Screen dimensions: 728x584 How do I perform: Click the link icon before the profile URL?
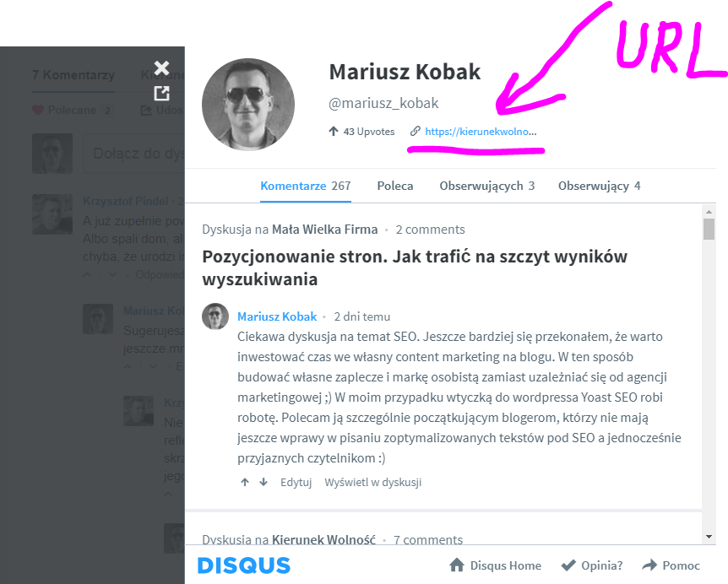[414, 131]
